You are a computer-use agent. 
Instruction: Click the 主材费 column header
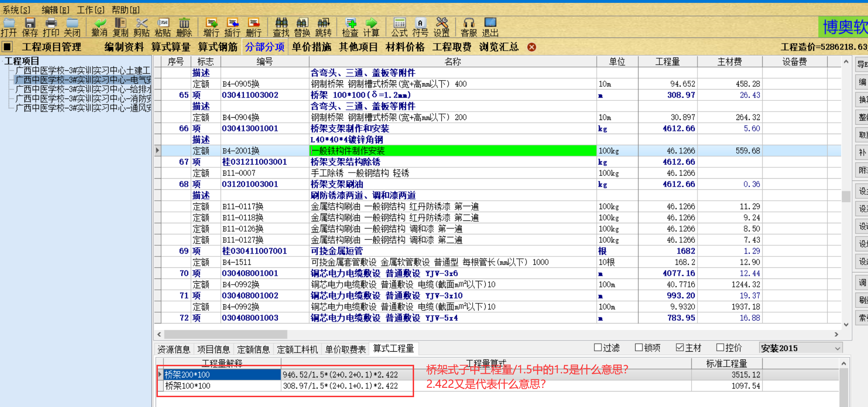coord(730,61)
